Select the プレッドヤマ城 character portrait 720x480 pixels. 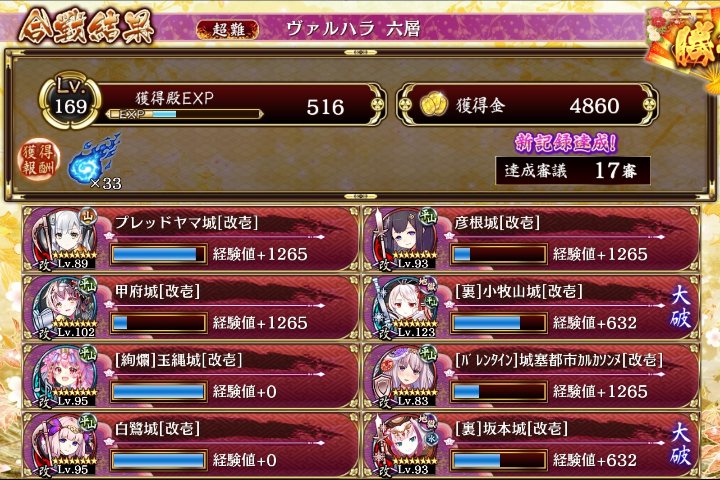coord(65,239)
